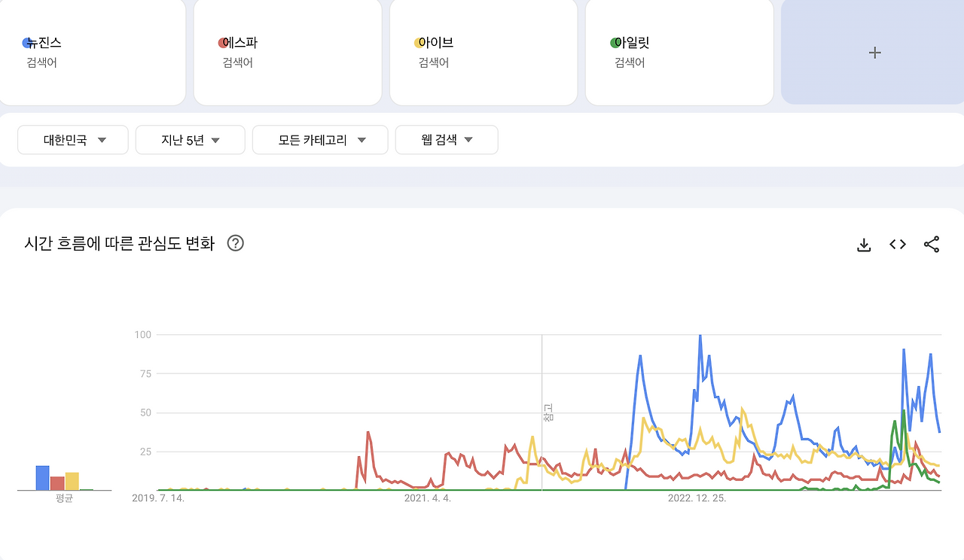964x560 pixels.
Task: Open the help tooltip next to the chart title
Action: click(x=236, y=243)
